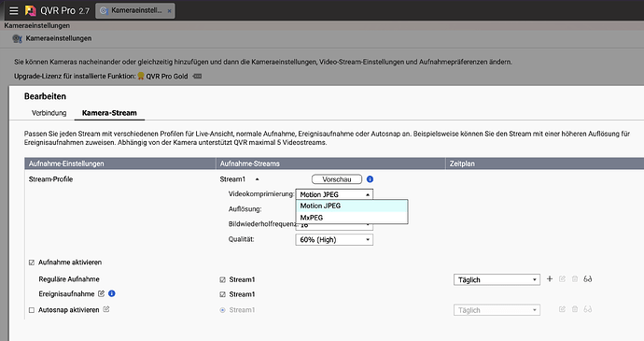
Task: Close the Kameraeinstellungen tab
Action: coord(169,11)
